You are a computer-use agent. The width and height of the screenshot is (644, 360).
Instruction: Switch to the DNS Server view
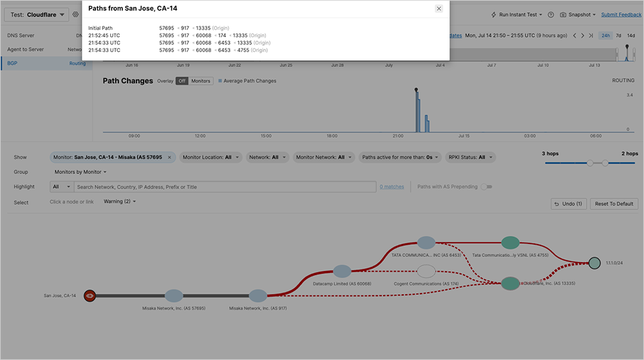click(x=21, y=35)
